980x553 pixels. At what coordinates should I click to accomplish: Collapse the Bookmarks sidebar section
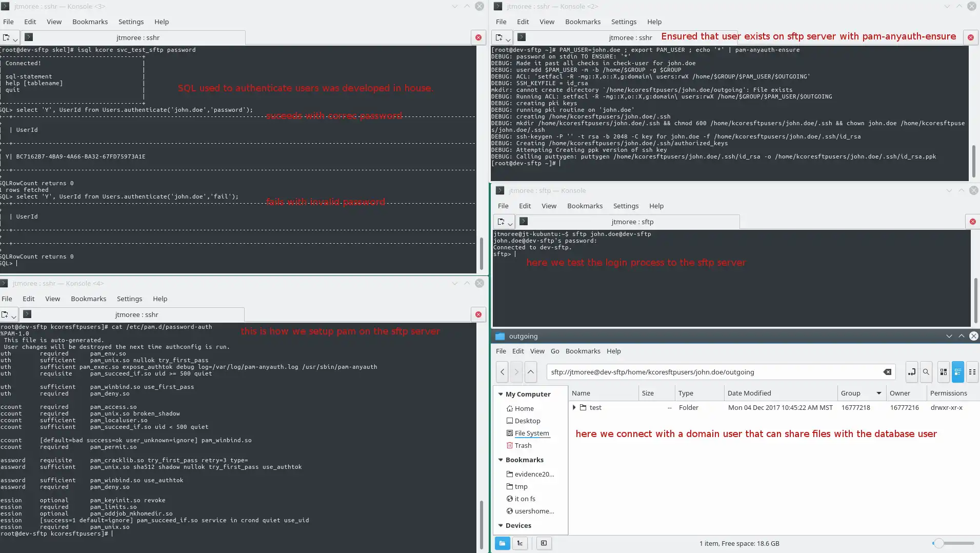click(501, 460)
